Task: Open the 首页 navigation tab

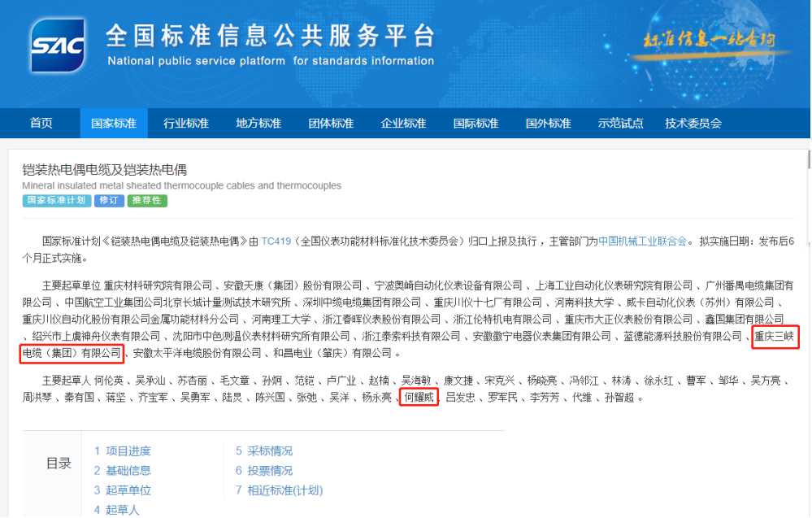Action: pyautogui.click(x=41, y=124)
